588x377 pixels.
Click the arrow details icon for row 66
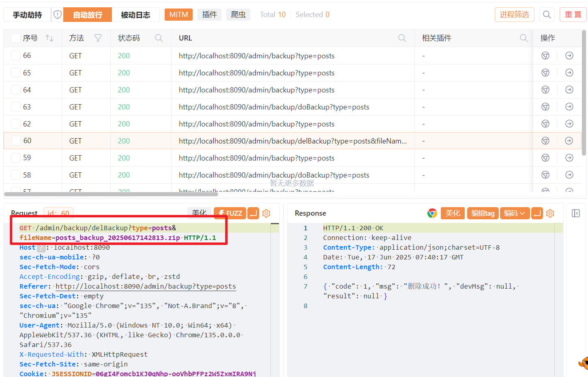click(x=569, y=56)
